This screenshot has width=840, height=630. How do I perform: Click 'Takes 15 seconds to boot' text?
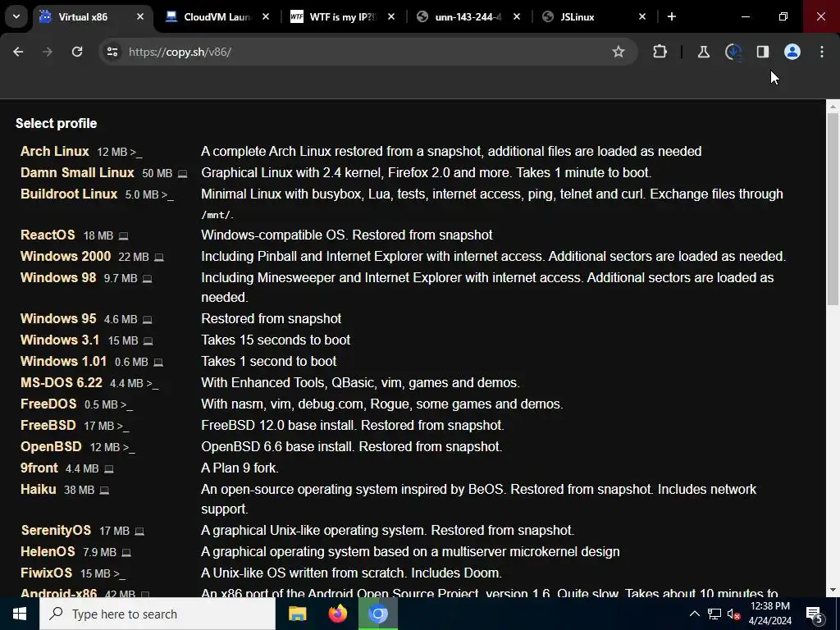click(276, 340)
